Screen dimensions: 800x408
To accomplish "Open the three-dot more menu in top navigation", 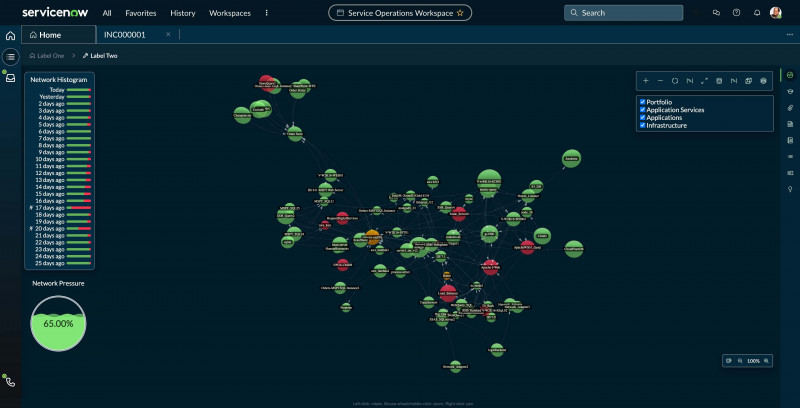I will tap(266, 13).
